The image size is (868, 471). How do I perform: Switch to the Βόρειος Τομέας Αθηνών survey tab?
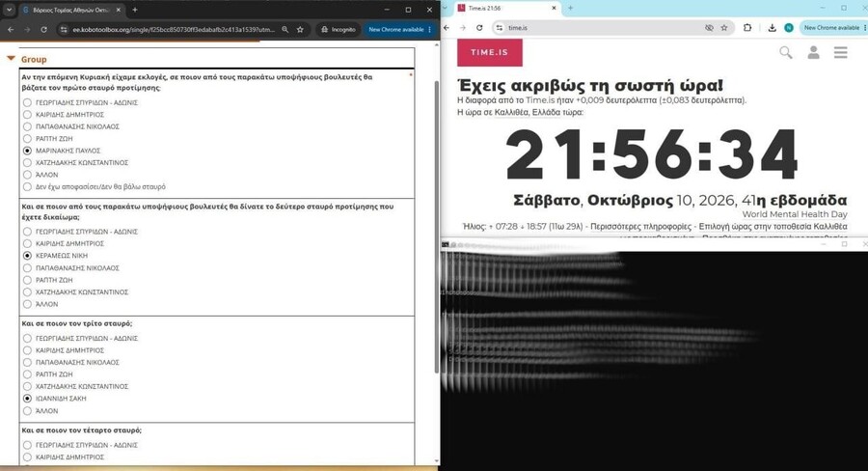70,10
